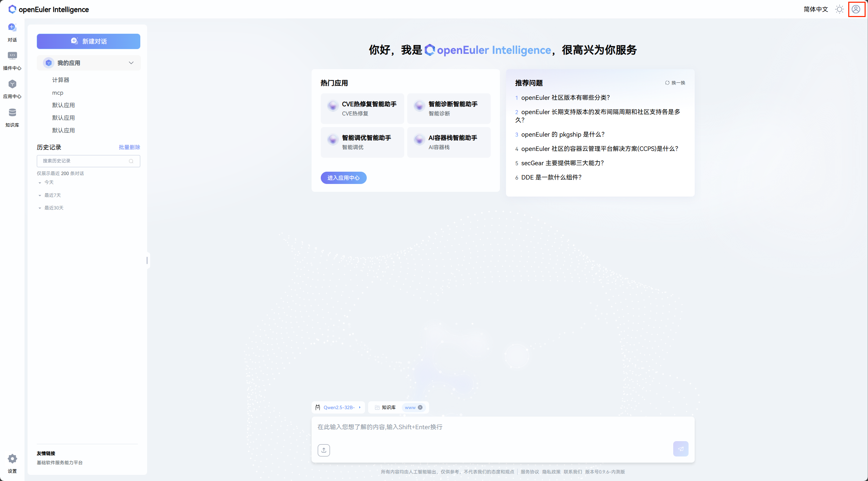Open the Qwen2.5-32B model selector
The width and height of the screenshot is (868, 481).
(x=338, y=407)
